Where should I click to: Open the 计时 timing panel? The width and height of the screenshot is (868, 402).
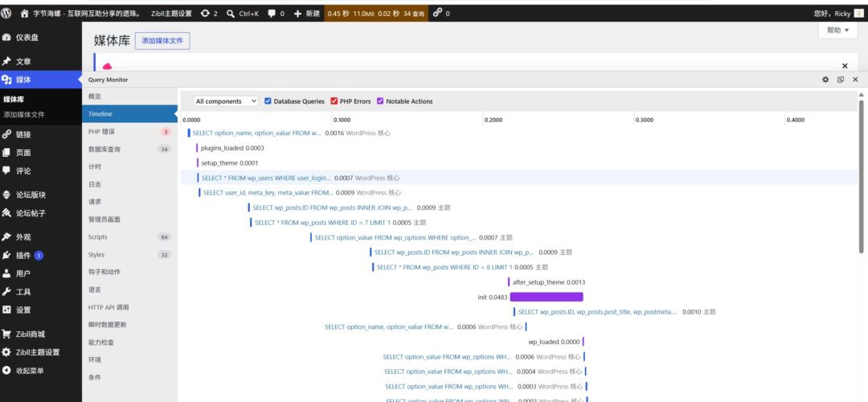pyautogui.click(x=130, y=166)
